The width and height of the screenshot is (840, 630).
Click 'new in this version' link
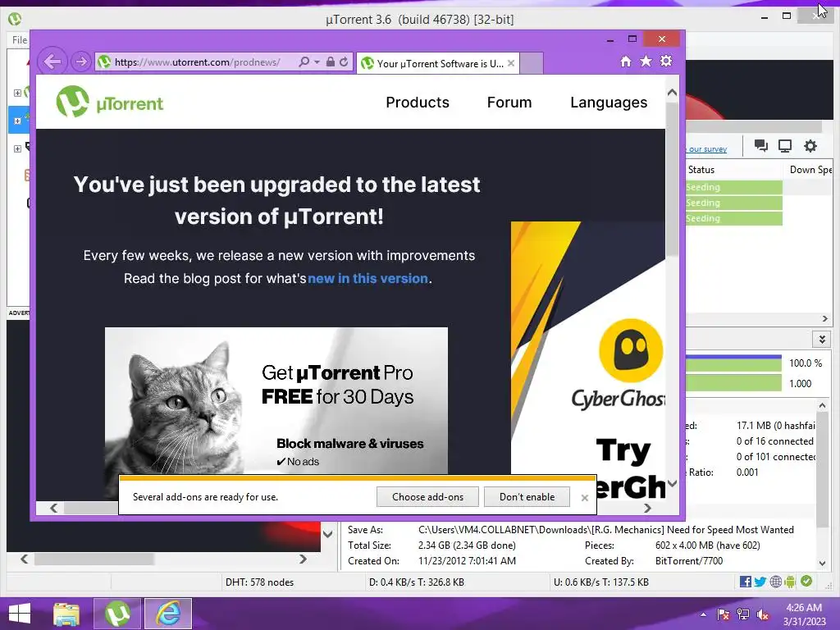(x=367, y=279)
